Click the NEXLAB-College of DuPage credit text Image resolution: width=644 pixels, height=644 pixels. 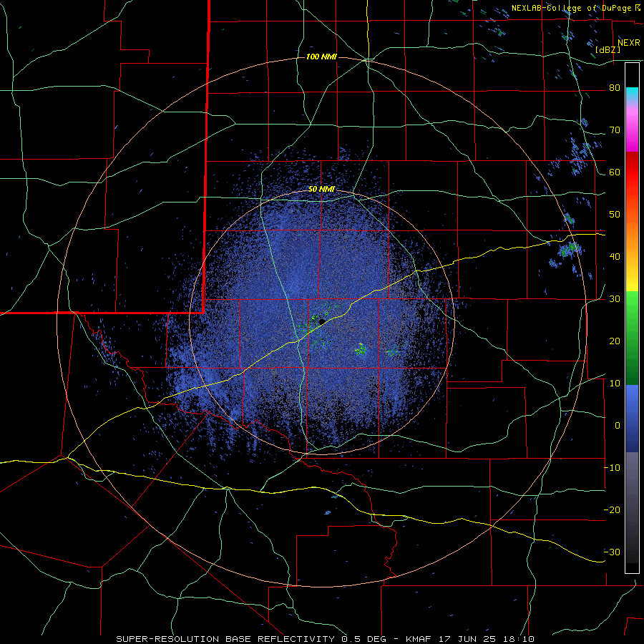(x=576, y=8)
